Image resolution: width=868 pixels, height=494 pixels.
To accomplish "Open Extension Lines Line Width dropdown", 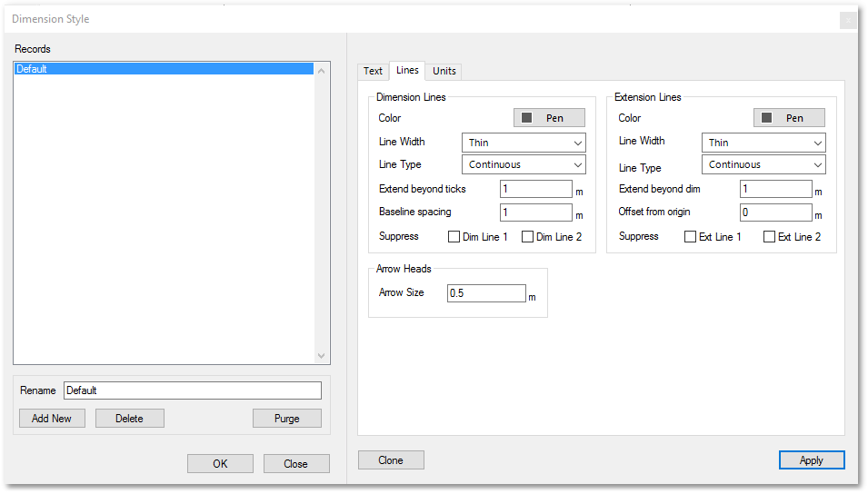I will (x=763, y=143).
